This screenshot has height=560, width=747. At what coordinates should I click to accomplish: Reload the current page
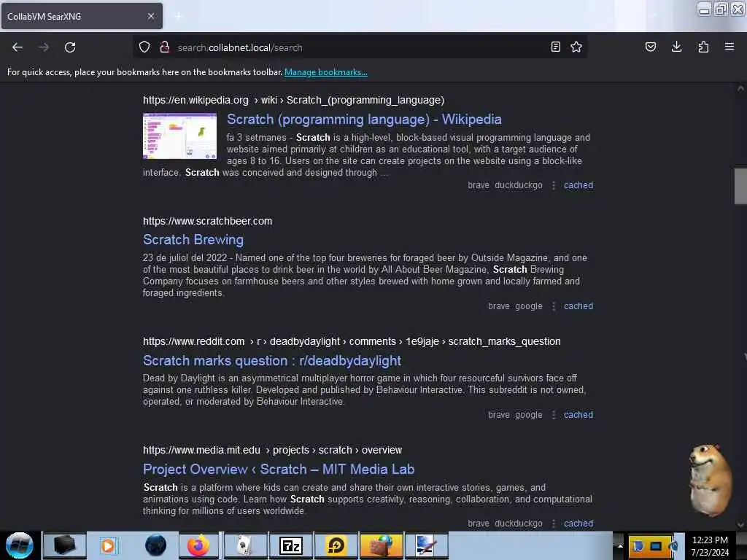click(x=70, y=47)
